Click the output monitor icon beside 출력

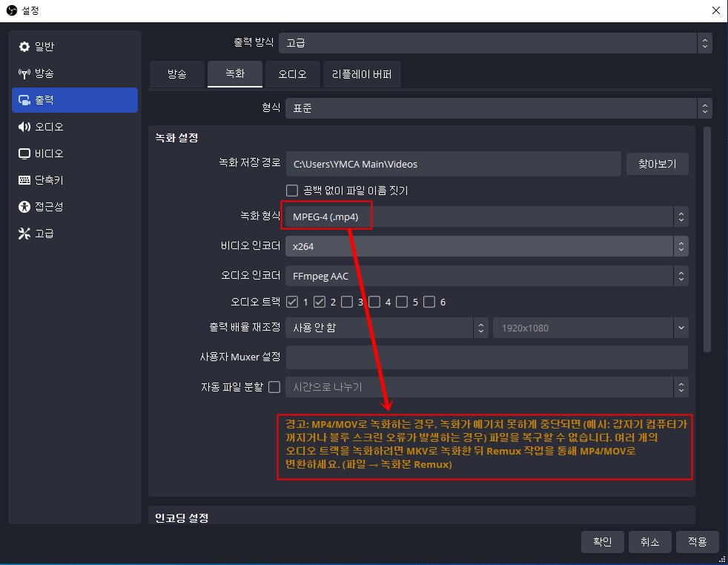tap(24, 100)
